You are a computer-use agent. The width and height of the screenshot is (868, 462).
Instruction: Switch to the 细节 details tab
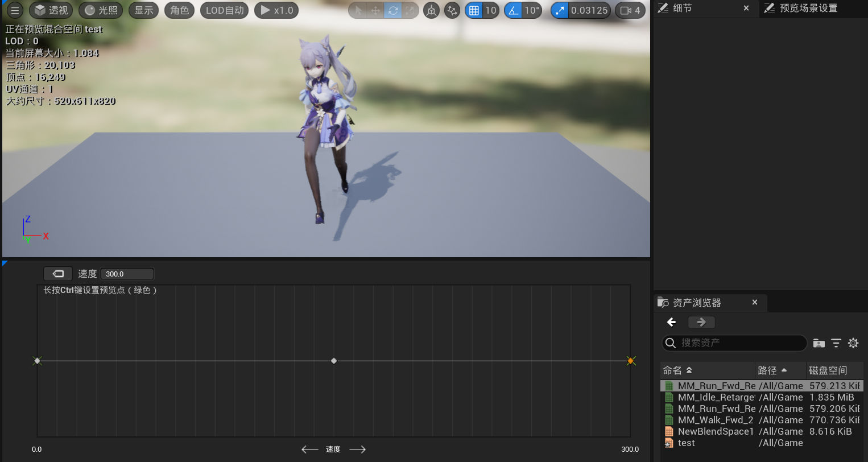point(683,9)
